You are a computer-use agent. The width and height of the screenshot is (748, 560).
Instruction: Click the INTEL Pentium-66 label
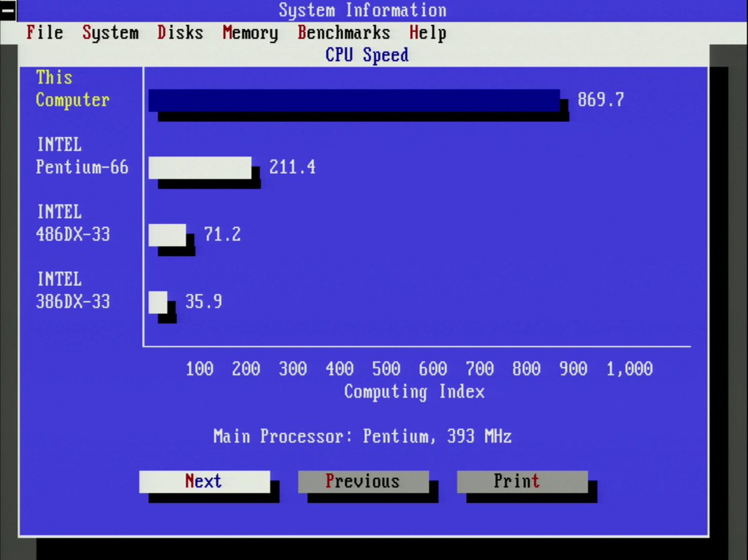coord(82,156)
